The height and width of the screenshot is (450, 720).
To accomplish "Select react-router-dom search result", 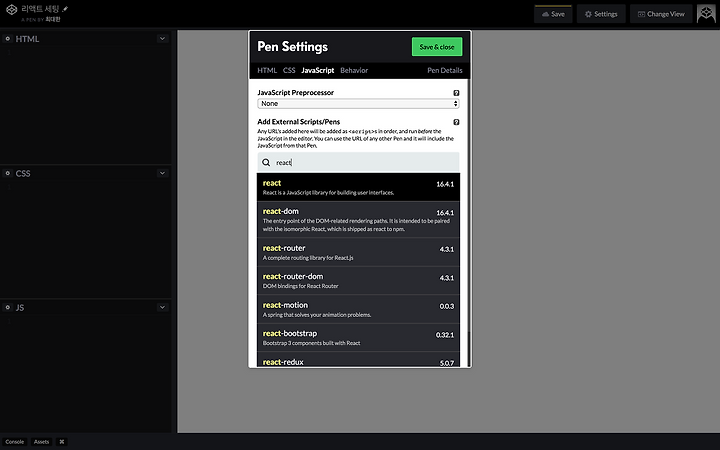I will pos(358,281).
